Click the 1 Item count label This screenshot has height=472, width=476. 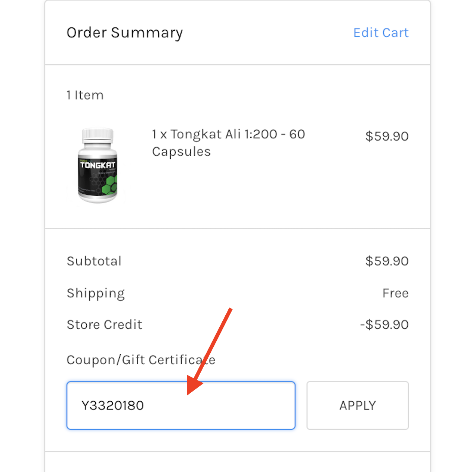coord(85,95)
